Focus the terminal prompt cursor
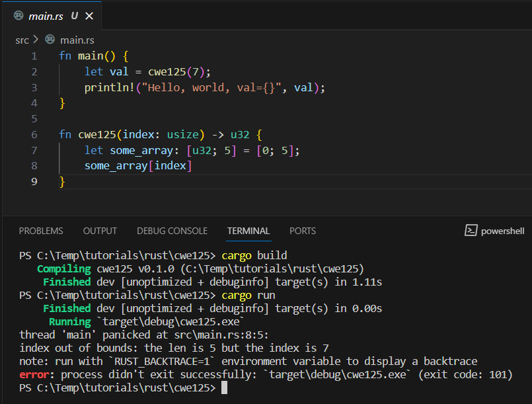The width and height of the screenshot is (532, 404). (224, 387)
